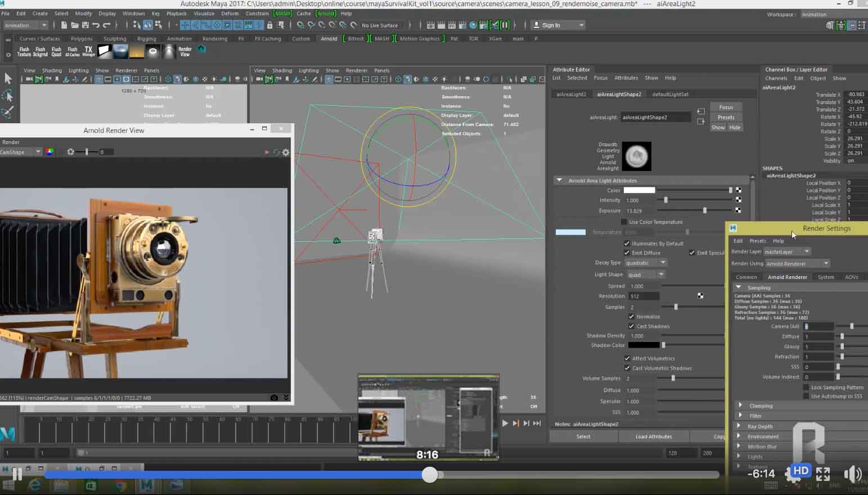The height and width of the screenshot is (495, 868).
Task: Open the Decay Type dropdown
Action: [645, 263]
